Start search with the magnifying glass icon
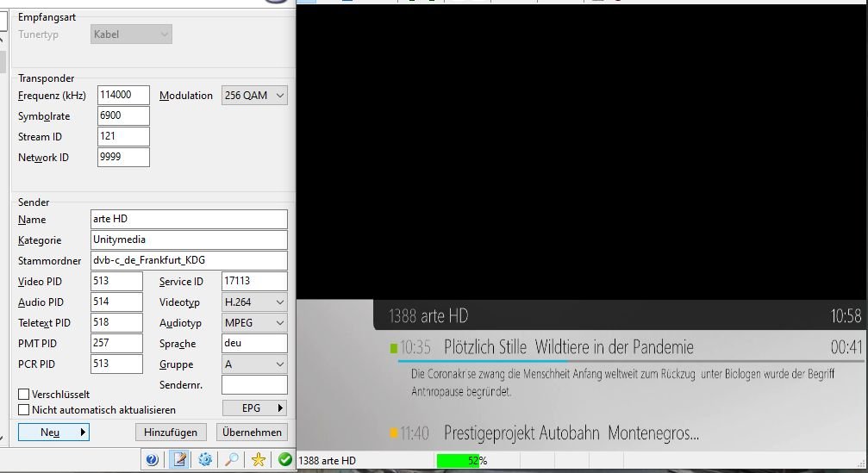868x473 pixels. pos(232,459)
